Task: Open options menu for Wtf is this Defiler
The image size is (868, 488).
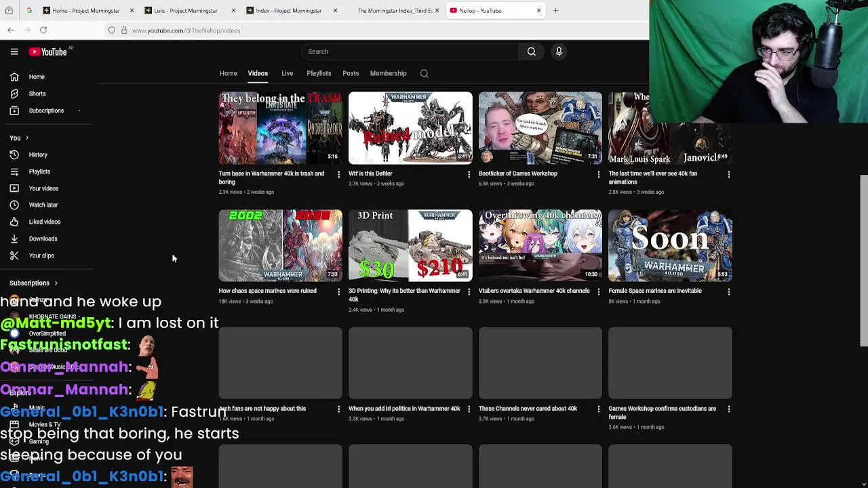Action: [469, 174]
